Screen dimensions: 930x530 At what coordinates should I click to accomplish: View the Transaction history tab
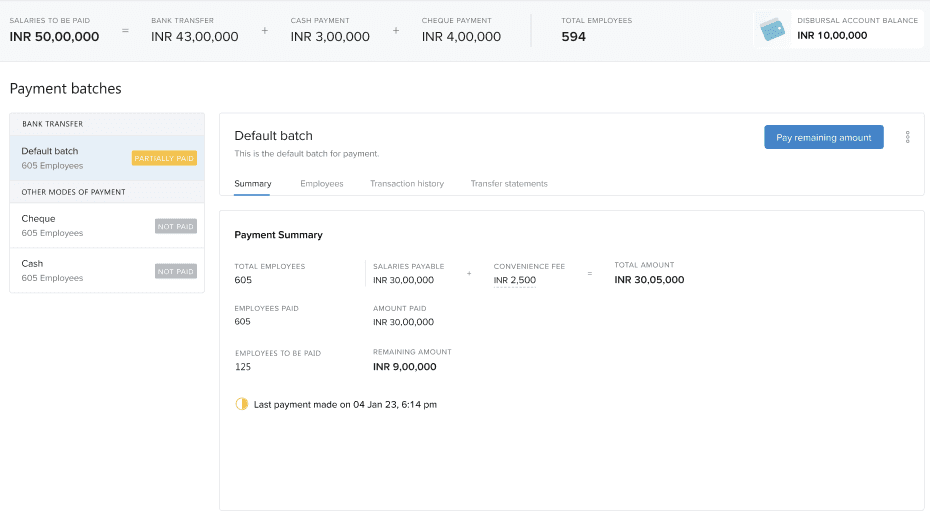(x=407, y=184)
